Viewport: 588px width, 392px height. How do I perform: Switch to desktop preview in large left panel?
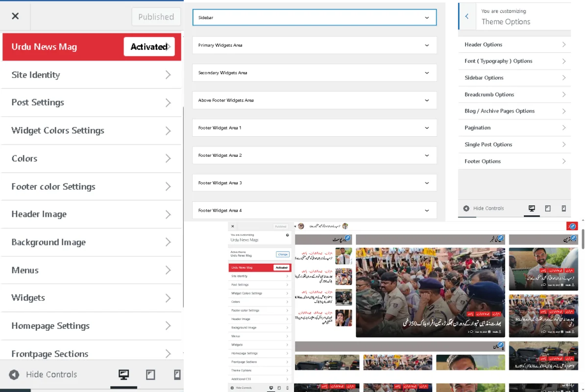124,375
